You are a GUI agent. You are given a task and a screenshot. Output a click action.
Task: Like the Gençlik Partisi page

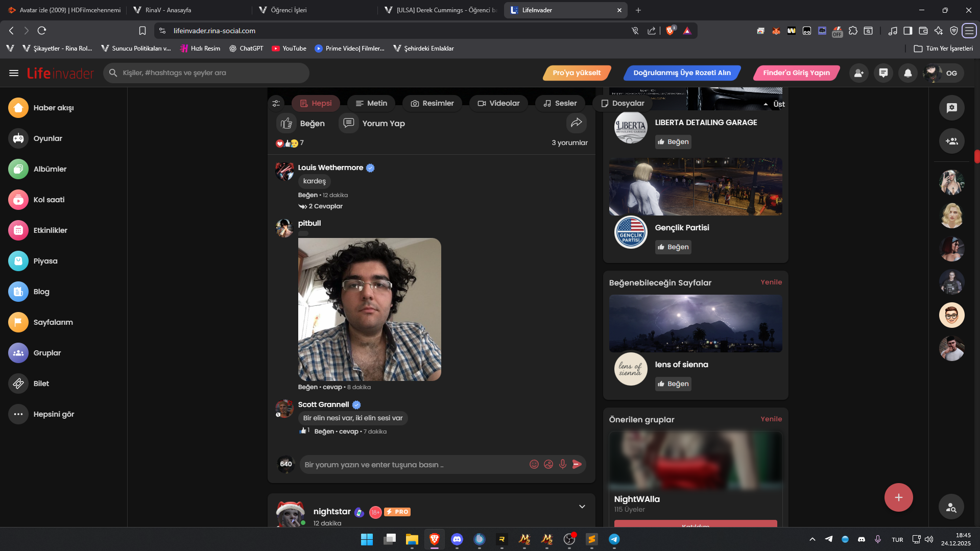pos(673,247)
